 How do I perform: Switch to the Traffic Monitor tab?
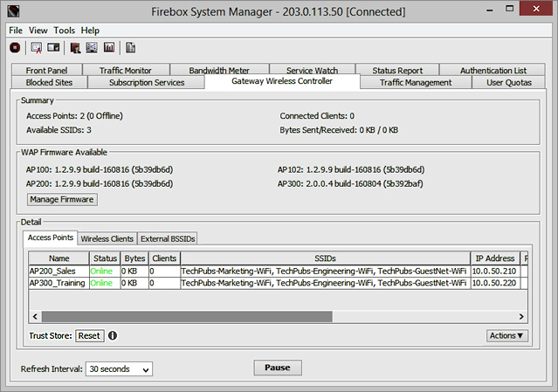[125, 70]
